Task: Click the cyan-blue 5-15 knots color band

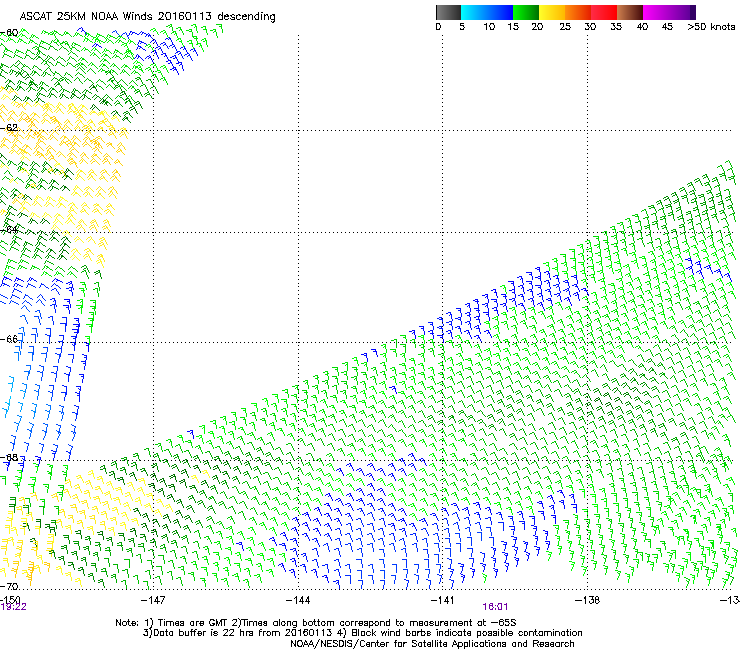Action: coord(487,12)
